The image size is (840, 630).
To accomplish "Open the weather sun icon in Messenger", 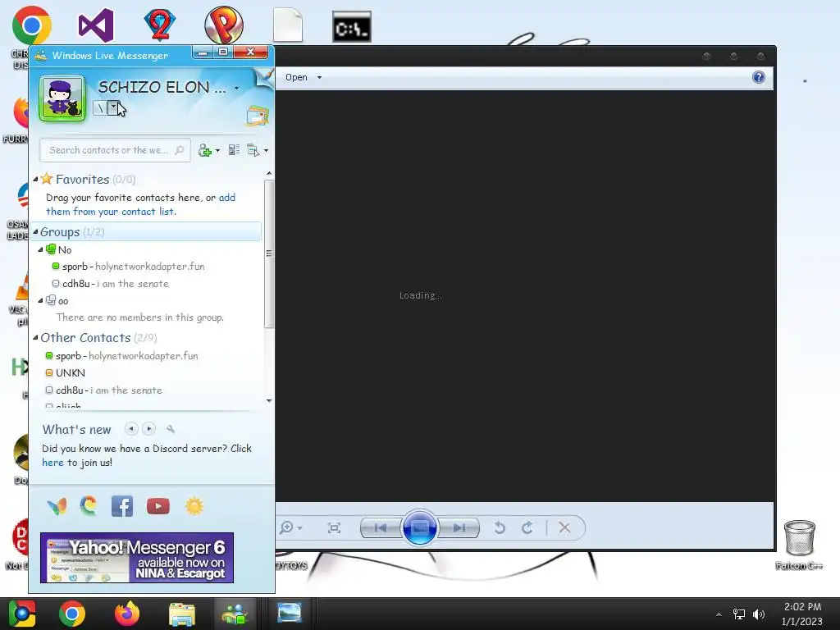I will click(x=194, y=506).
